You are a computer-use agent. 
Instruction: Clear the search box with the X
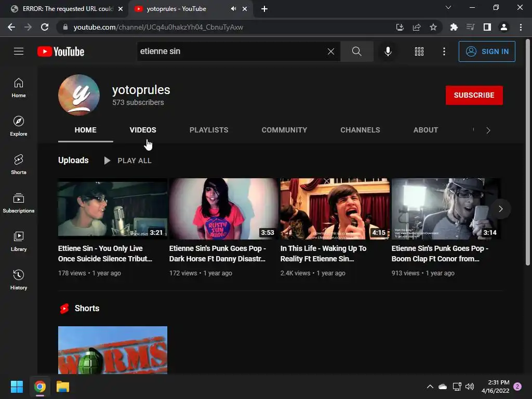[x=331, y=51]
